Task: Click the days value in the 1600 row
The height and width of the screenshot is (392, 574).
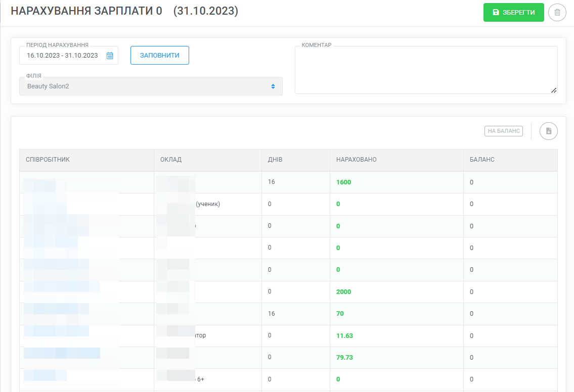Action: pos(271,182)
